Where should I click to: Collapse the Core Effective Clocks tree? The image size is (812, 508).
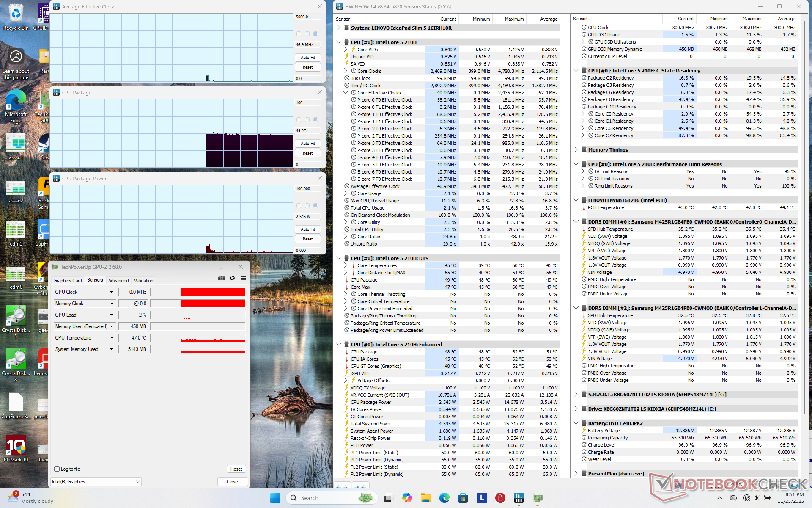point(346,93)
